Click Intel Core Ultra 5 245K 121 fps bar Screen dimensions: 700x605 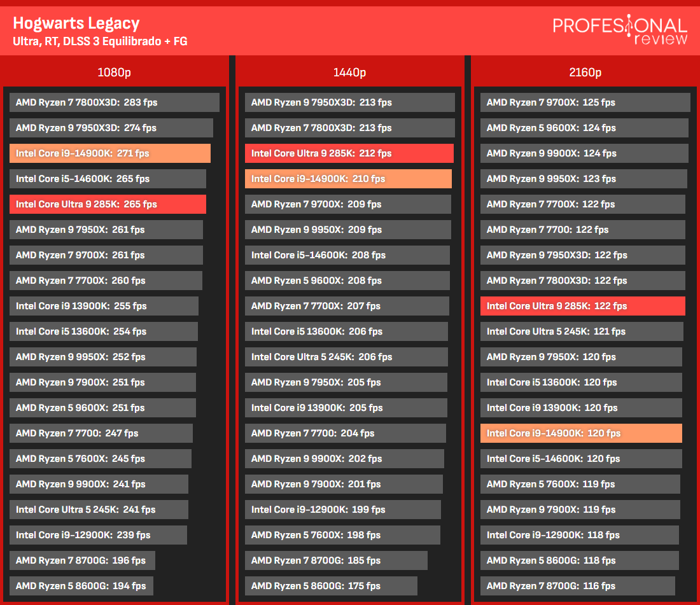click(x=582, y=331)
